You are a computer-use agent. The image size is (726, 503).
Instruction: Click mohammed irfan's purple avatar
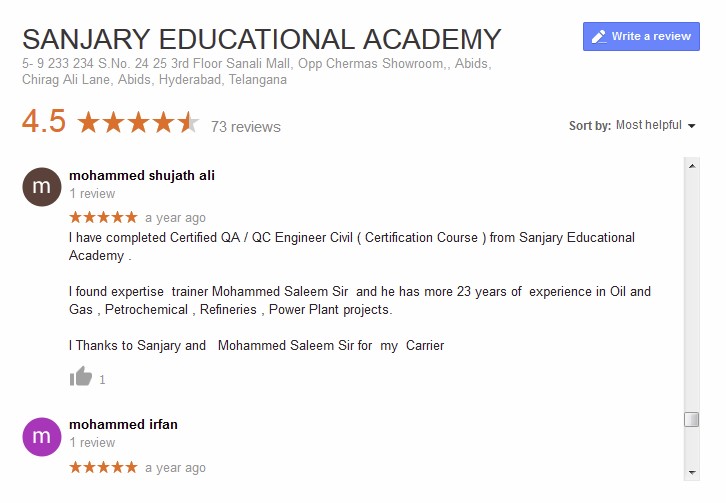point(42,436)
